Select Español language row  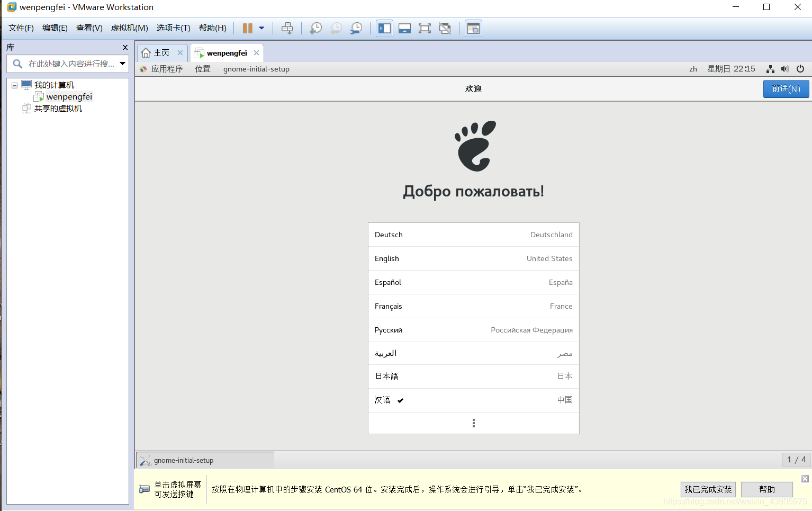[474, 282]
